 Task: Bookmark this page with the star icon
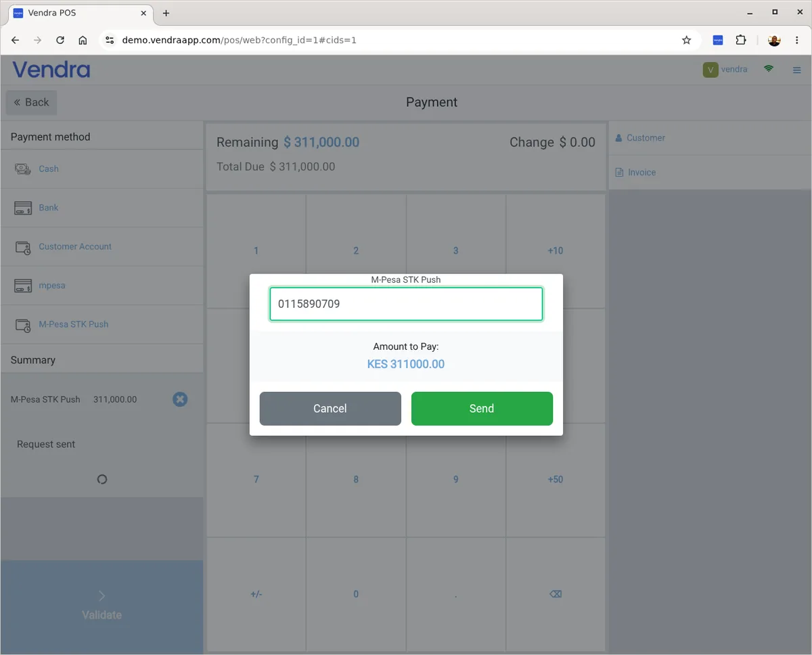click(686, 40)
